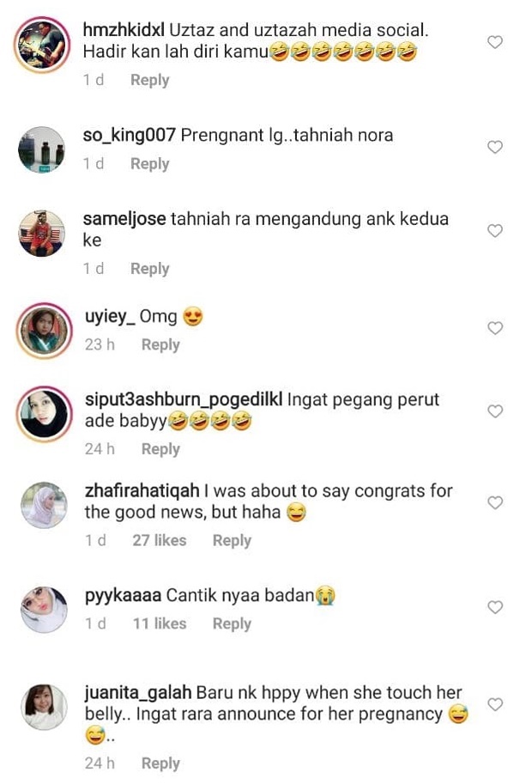Open siput3ashburn_pogedilkl username link
The height and width of the screenshot is (784, 532).
184,400
